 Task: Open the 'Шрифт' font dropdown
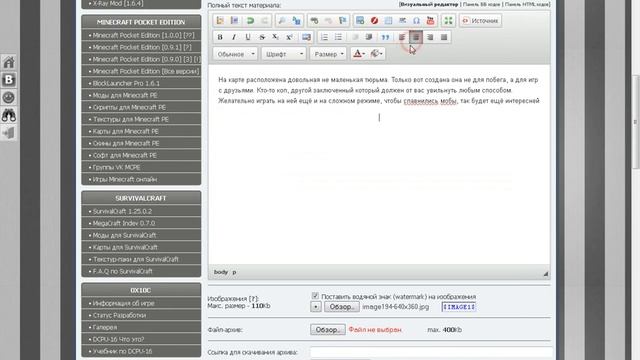point(284,54)
